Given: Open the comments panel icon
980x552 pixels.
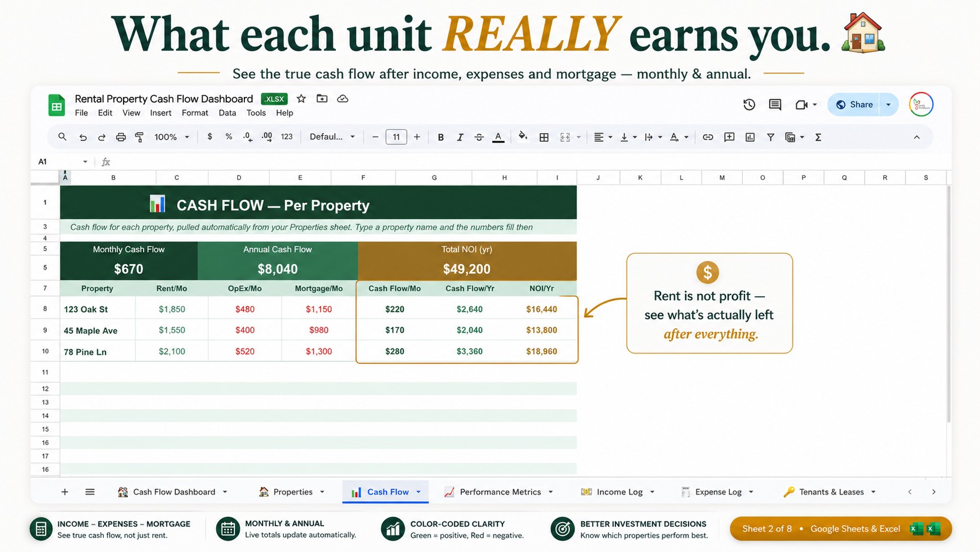Looking at the screenshot, I should 775,104.
